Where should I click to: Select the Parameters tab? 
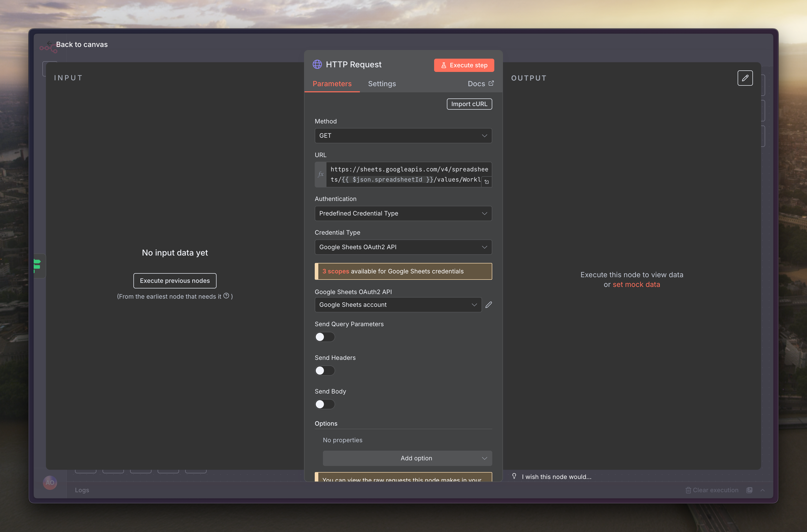click(332, 84)
